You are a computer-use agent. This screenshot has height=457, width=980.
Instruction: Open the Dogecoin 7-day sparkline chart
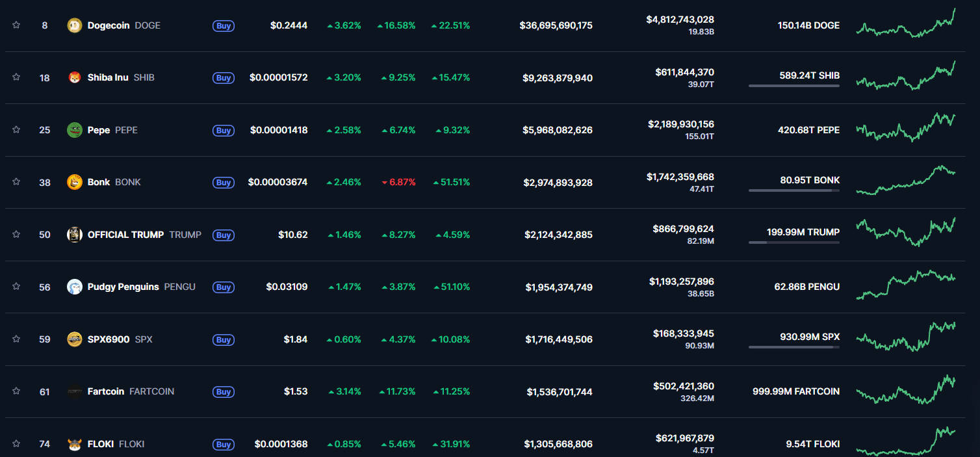coord(905,25)
